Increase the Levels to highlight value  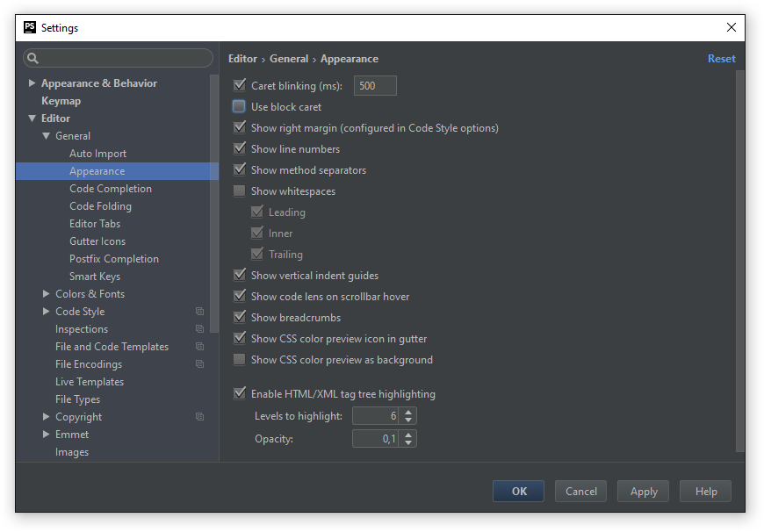(x=410, y=412)
